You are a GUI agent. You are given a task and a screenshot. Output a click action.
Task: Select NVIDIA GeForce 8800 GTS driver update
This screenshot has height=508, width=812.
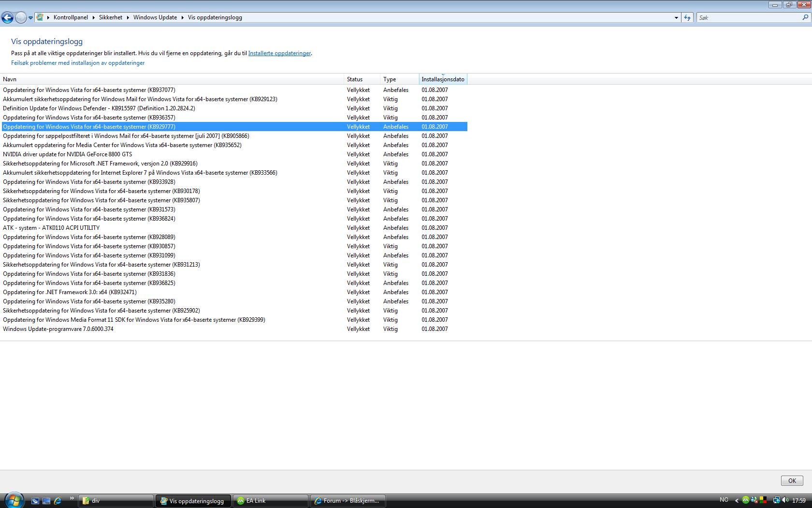pos(234,154)
